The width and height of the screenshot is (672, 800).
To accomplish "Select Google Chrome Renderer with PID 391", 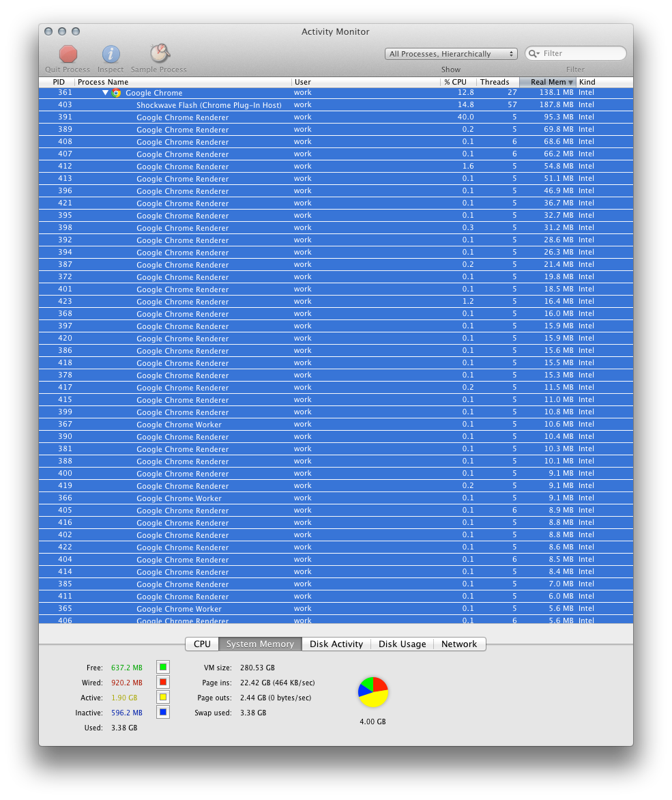I will coord(336,117).
